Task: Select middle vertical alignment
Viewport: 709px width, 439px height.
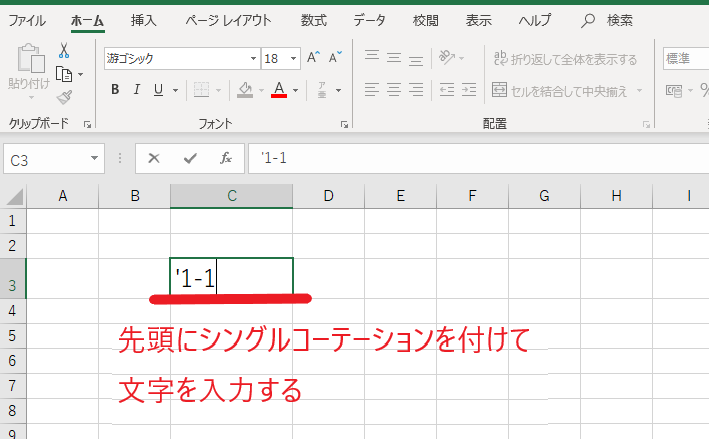Action: (394, 57)
